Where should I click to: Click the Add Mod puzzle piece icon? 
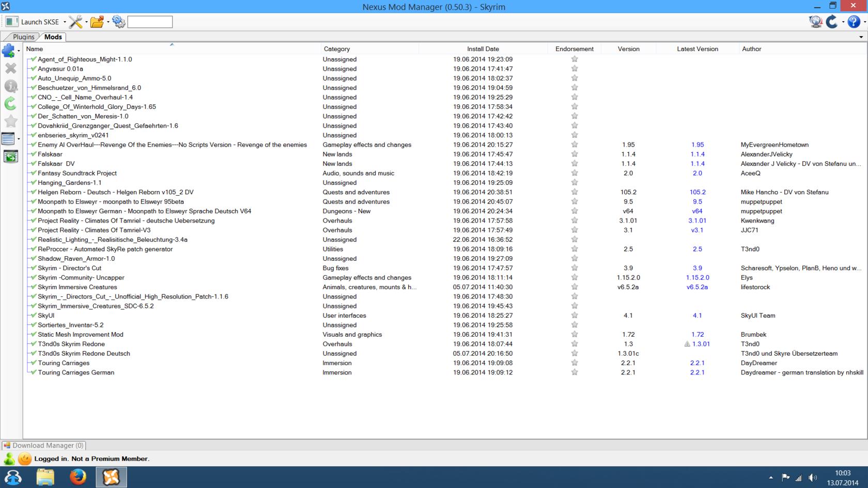point(8,51)
